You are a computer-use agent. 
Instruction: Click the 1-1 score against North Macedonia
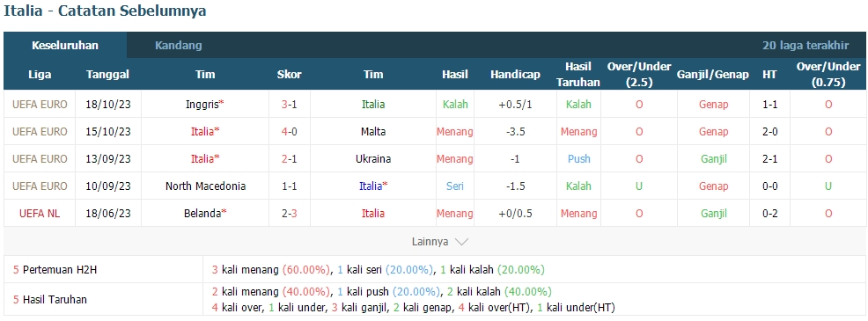289,186
